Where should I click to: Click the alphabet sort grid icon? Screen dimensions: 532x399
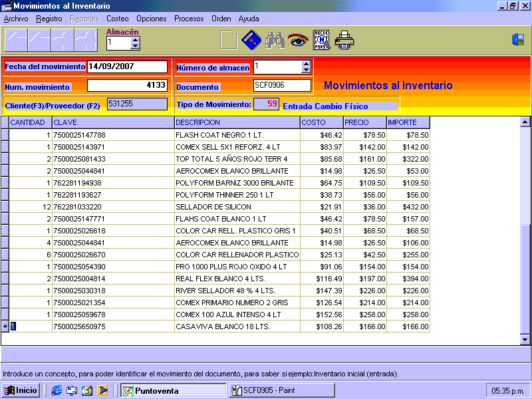pyautogui.click(x=321, y=41)
